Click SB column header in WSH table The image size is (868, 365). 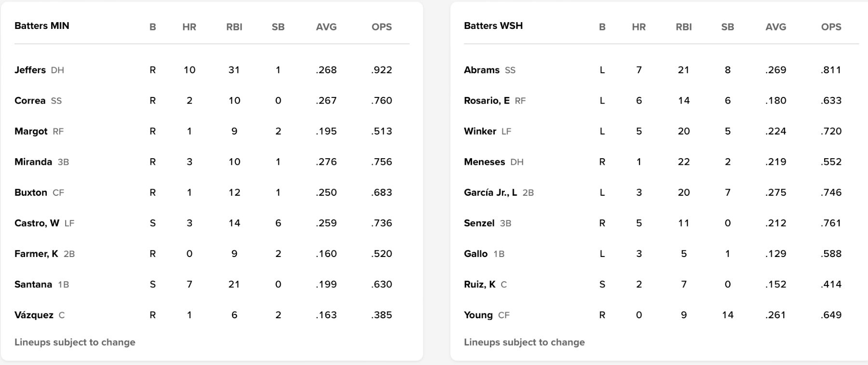[x=727, y=27]
